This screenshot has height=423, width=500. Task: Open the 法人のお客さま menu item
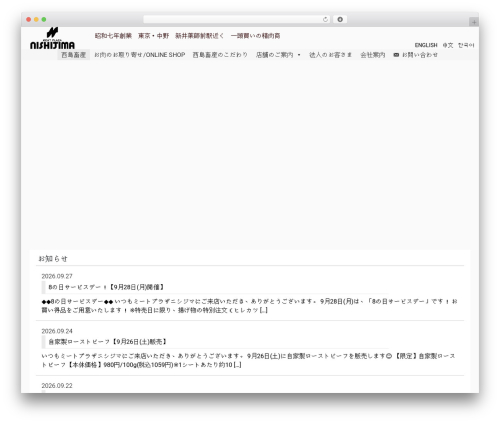[x=330, y=55]
